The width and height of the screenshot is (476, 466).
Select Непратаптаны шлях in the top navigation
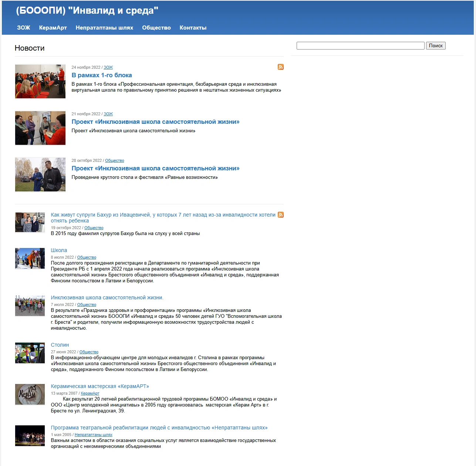pos(104,28)
